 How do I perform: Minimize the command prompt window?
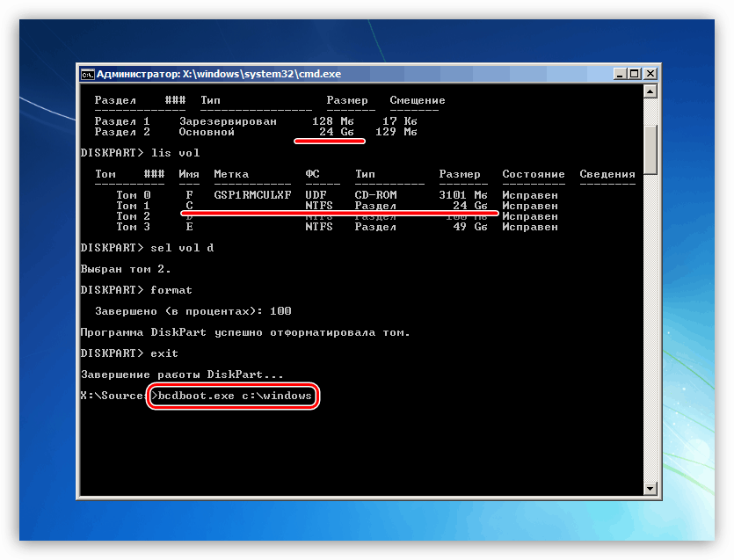[x=620, y=74]
